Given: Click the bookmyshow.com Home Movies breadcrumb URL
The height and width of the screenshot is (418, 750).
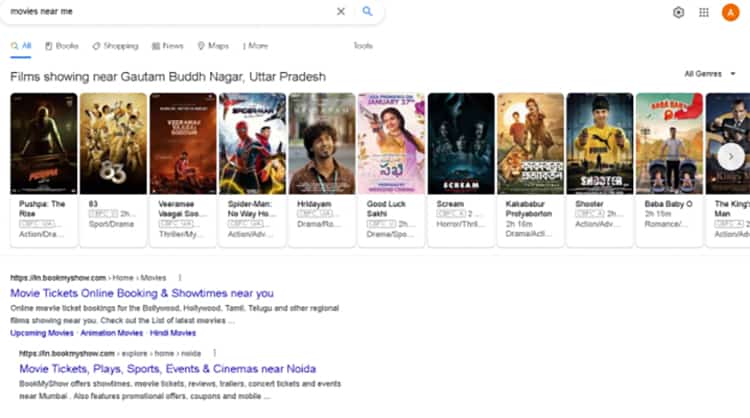Looking at the screenshot, I should [x=88, y=277].
